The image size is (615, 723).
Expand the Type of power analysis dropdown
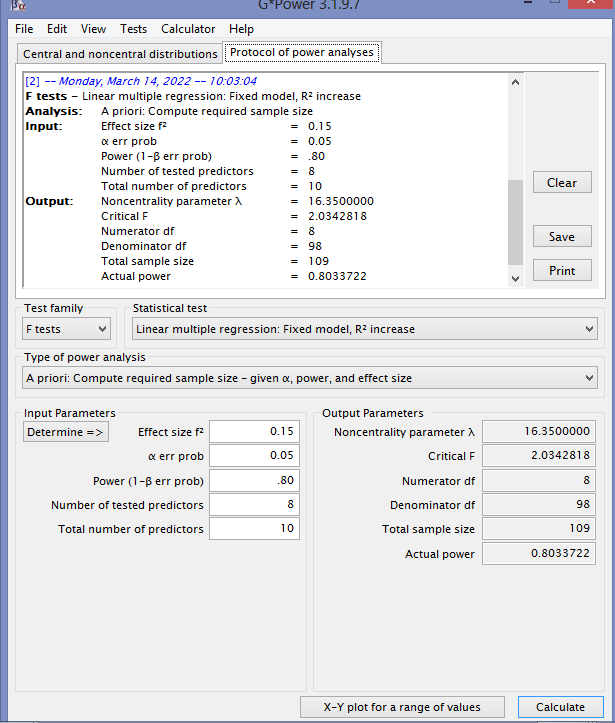pos(309,378)
